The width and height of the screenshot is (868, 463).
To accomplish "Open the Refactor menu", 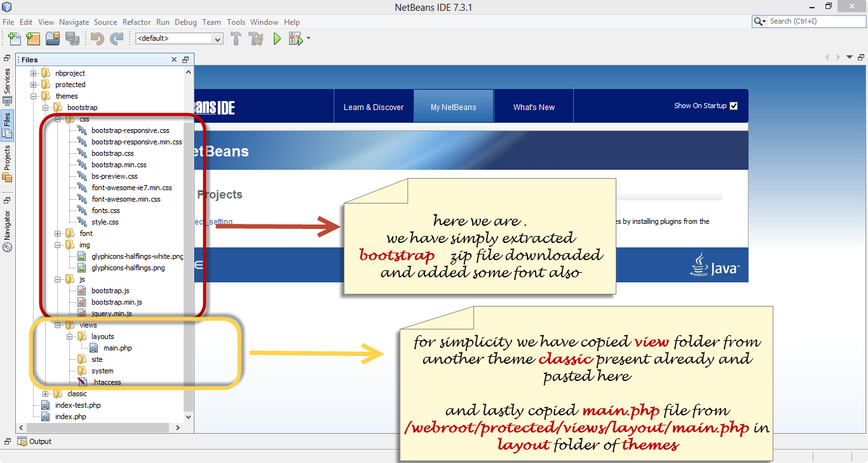I will 137,22.
